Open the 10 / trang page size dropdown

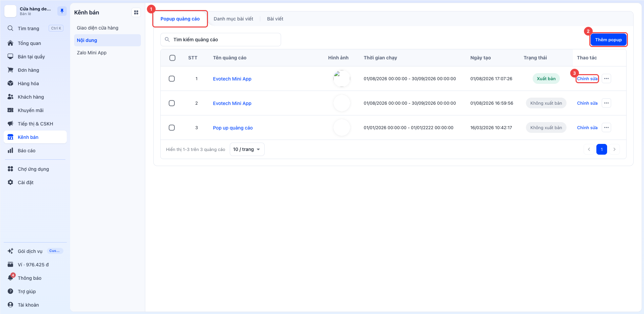[247, 149]
